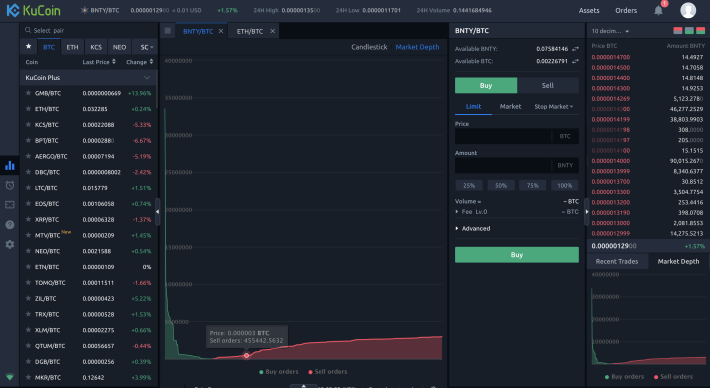Select the chart icon in left sidebar
The image size is (710, 388).
click(10, 166)
